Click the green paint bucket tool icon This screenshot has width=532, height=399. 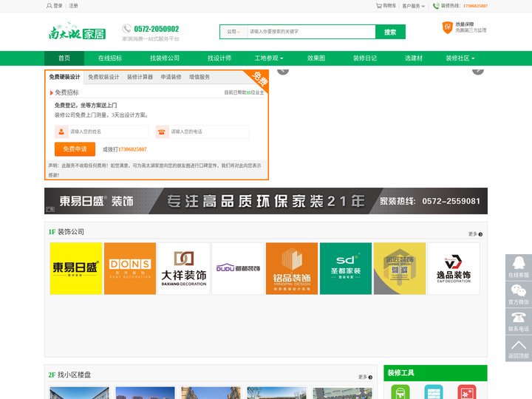(x=400, y=392)
